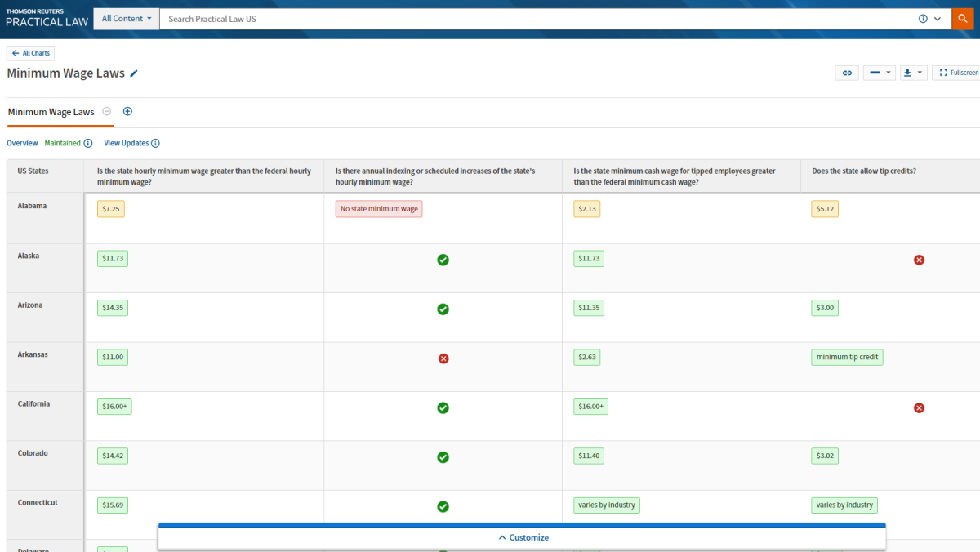The image size is (980, 552).
Task: Click Alabama's No state minimum wage tag
Action: pos(378,209)
